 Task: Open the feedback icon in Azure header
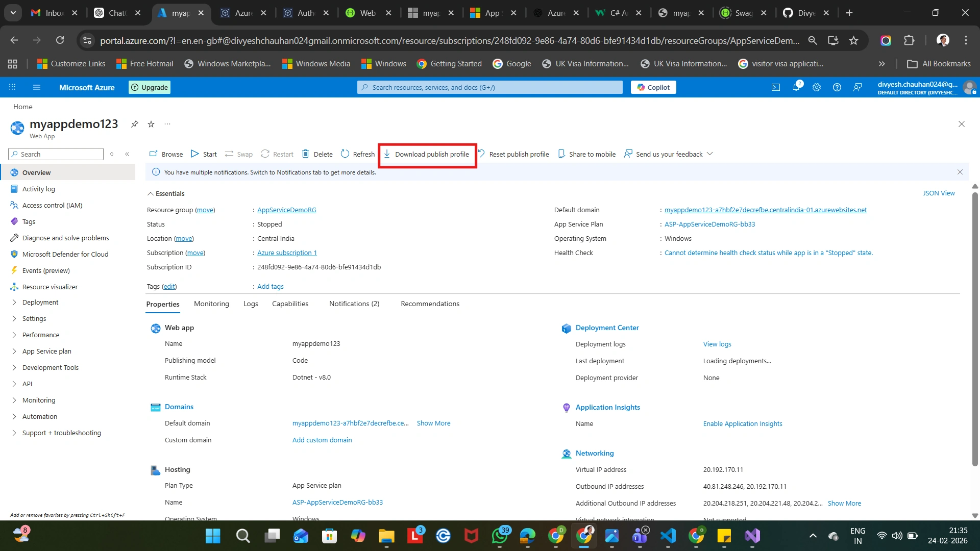click(857, 87)
